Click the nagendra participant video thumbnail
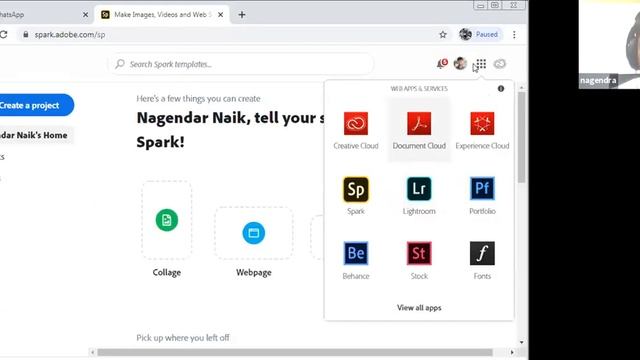 pos(609,44)
